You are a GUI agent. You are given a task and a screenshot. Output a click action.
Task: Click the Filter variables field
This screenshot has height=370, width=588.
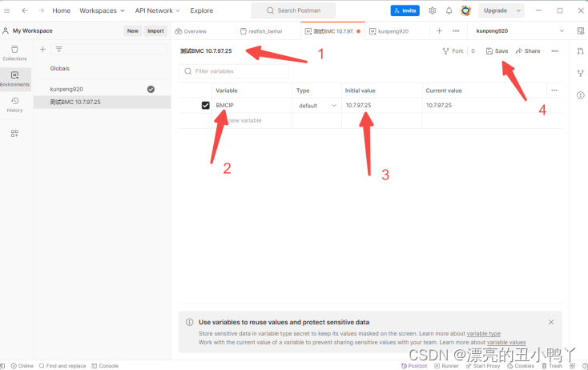tap(234, 71)
